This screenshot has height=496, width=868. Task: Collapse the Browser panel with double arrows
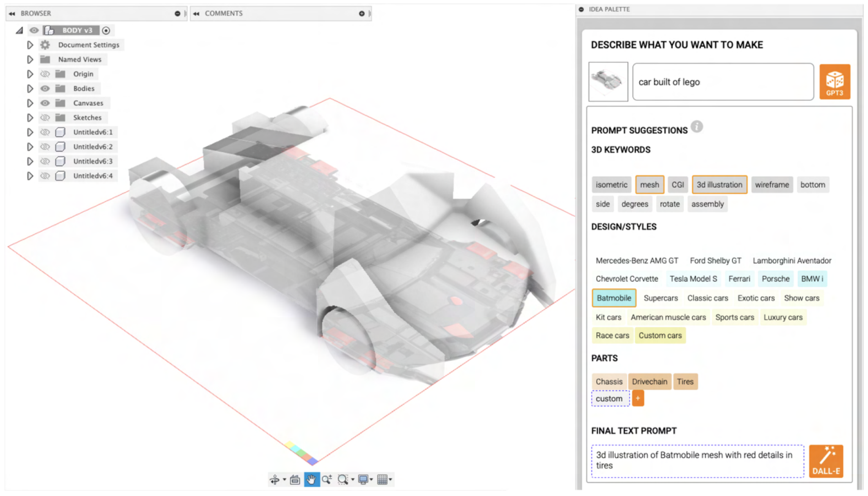(x=12, y=13)
